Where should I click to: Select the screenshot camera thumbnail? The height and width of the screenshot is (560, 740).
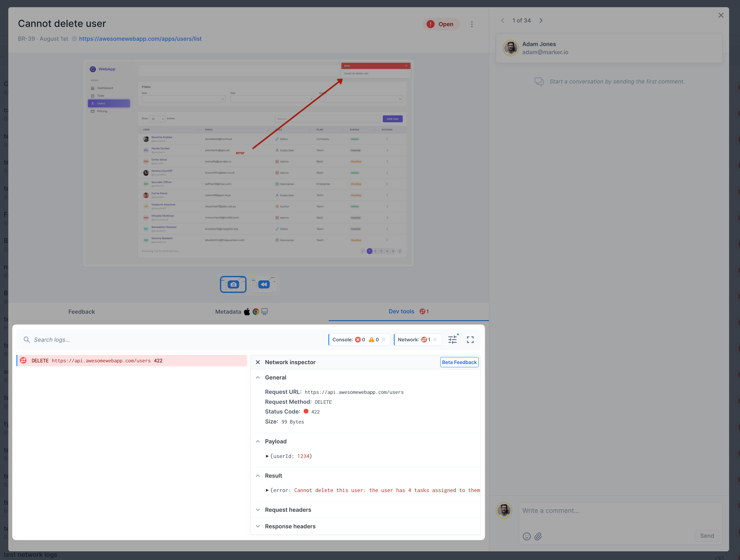(233, 285)
